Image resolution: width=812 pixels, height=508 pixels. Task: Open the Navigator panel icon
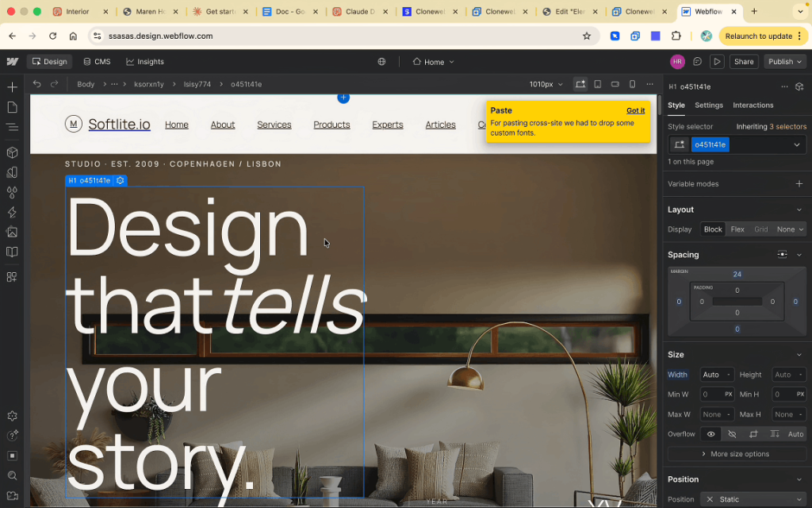coord(12,127)
